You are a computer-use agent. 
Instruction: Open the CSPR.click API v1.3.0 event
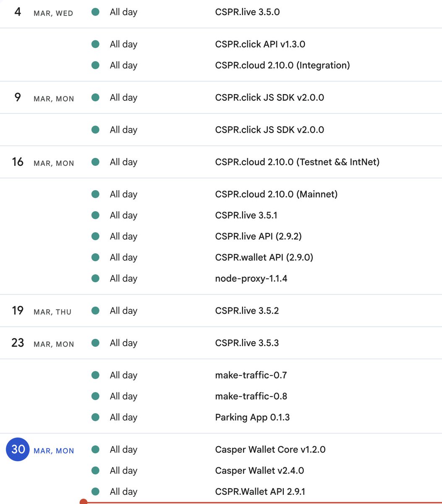(260, 44)
